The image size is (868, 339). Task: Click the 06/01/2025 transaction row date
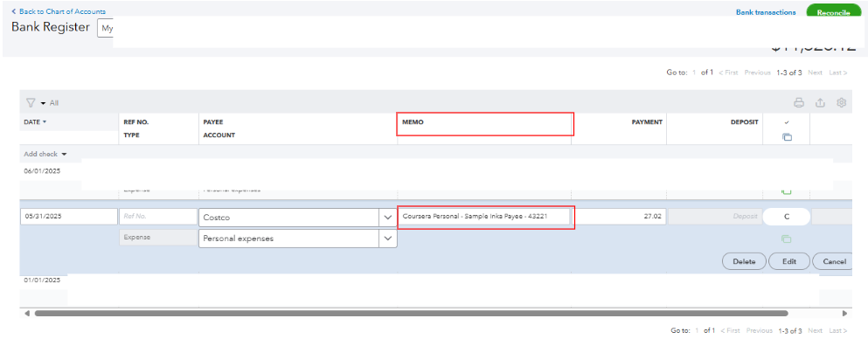coord(42,171)
